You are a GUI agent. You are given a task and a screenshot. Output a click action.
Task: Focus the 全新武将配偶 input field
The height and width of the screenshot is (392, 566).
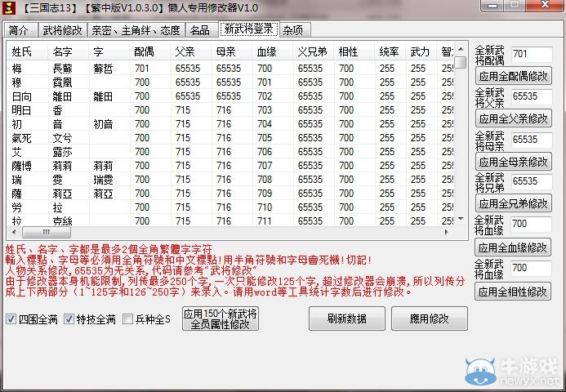pyautogui.click(x=532, y=54)
